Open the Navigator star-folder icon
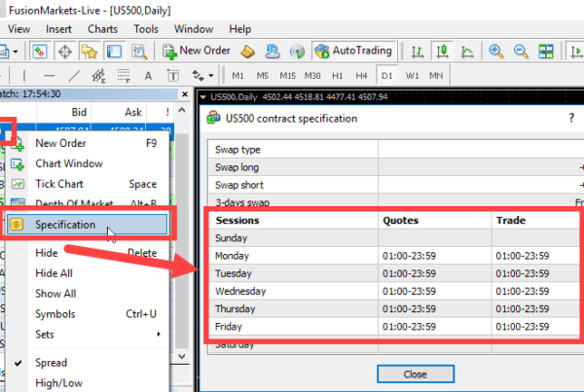This screenshot has height=392, width=584. [x=90, y=52]
